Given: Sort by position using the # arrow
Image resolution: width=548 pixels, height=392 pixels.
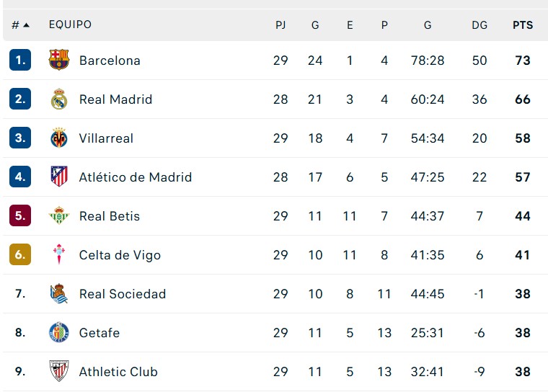Looking at the screenshot, I should click(21, 25).
